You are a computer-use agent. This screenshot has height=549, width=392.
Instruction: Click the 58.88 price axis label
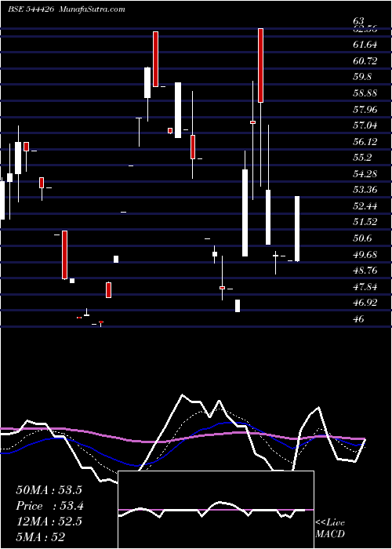click(x=365, y=93)
